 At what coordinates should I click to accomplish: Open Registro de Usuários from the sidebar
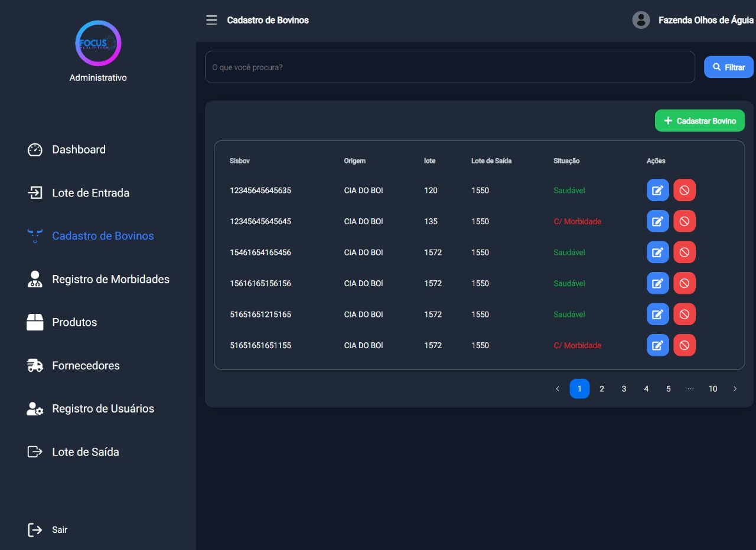point(103,408)
